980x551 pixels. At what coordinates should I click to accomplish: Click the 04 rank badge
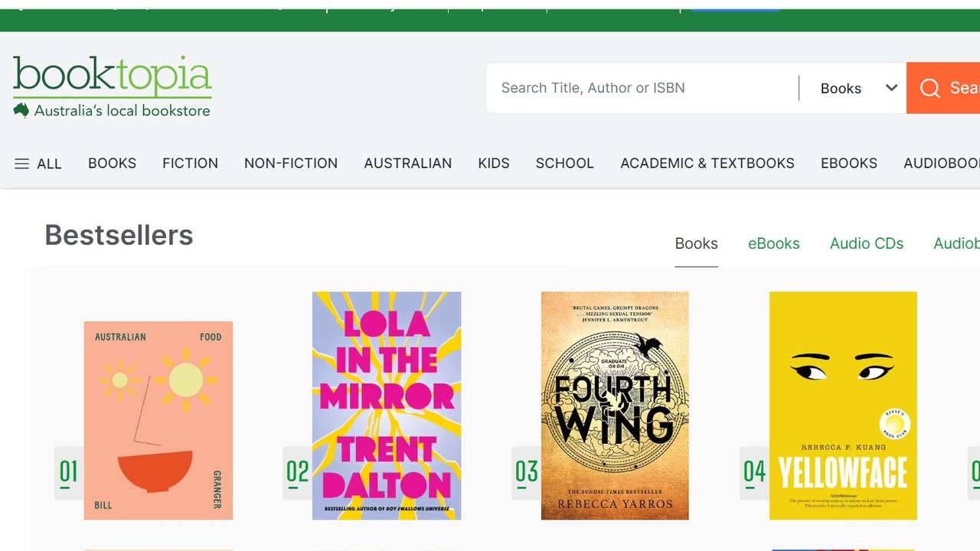click(754, 473)
